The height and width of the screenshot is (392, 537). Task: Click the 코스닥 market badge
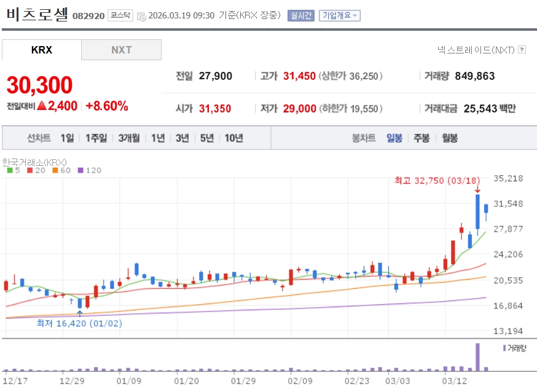[120, 15]
